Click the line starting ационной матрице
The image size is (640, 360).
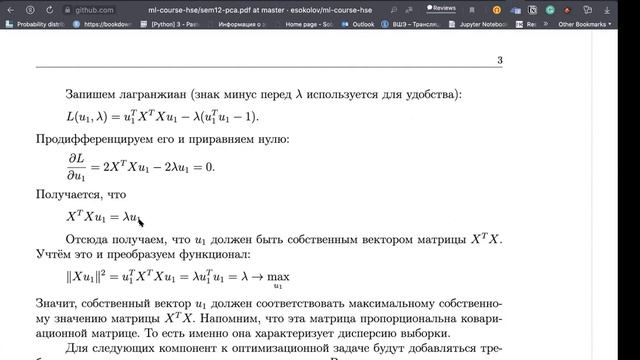point(243,333)
